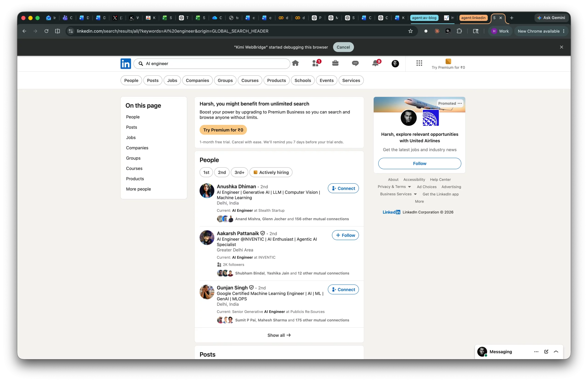Toggle the Chrome side panel icon
This screenshot has height=382, width=588.
[58, 31]
